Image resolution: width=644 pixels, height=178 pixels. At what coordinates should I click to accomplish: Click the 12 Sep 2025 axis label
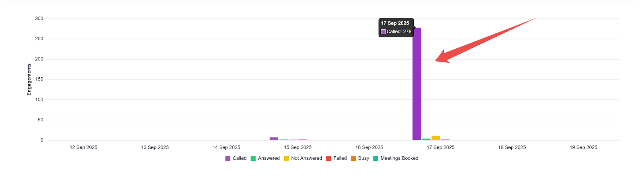tap(83, 147)
